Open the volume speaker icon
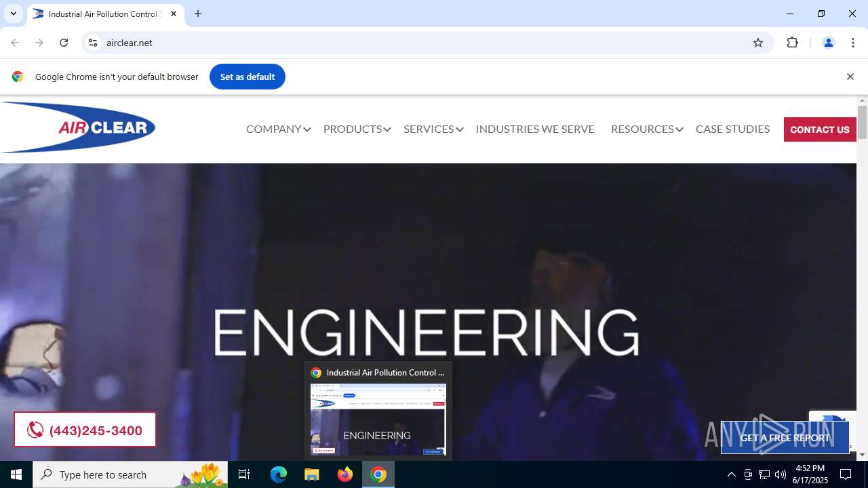 pyautogui.click(x=781, y=474)
